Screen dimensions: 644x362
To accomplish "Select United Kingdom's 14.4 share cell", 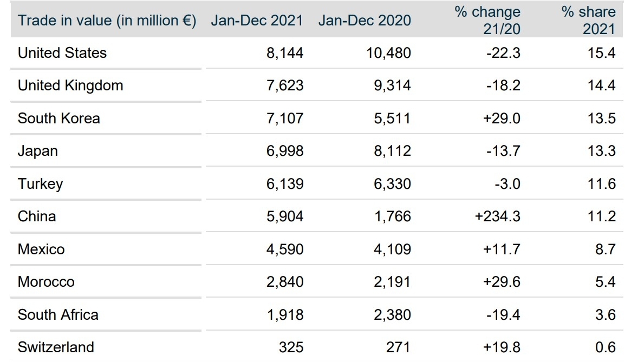I will [602, 85].
